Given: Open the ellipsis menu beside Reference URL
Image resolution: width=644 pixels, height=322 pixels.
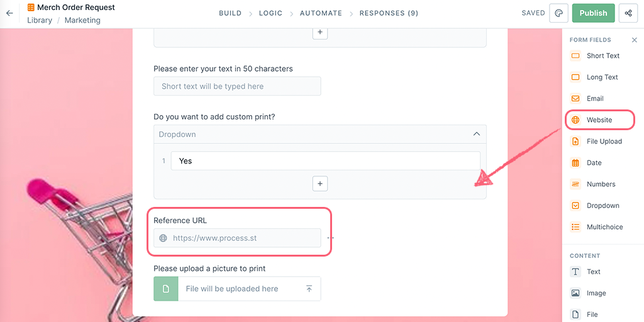Looking at the screenshot, I should [x=330, y=237].
